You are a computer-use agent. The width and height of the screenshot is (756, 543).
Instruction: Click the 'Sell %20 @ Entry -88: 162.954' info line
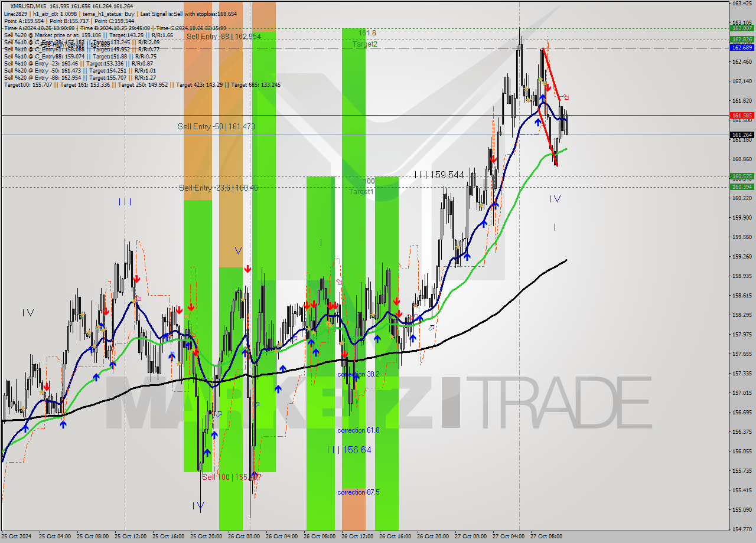[80, 77]
